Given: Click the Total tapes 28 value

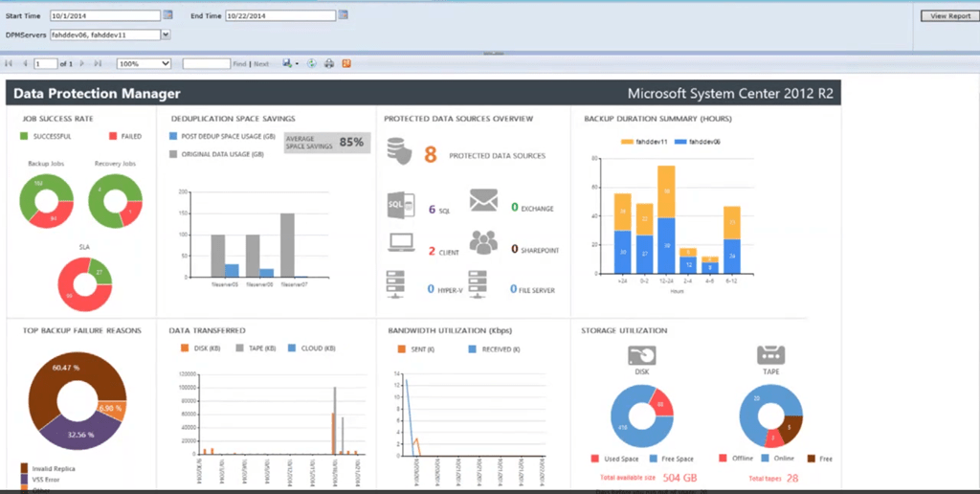Looking at the screenshot, I should coord(791,479).
